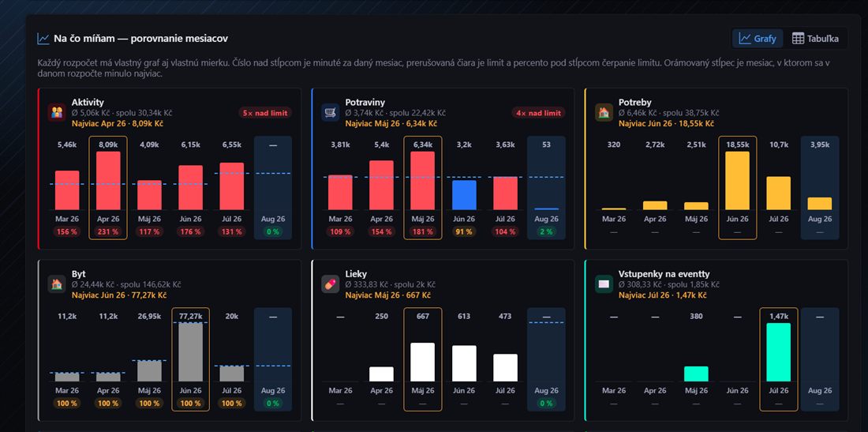Click the '4× nad limit' badge in Potraviny
The height and width of the screenshot is (432, 868).
539,113
